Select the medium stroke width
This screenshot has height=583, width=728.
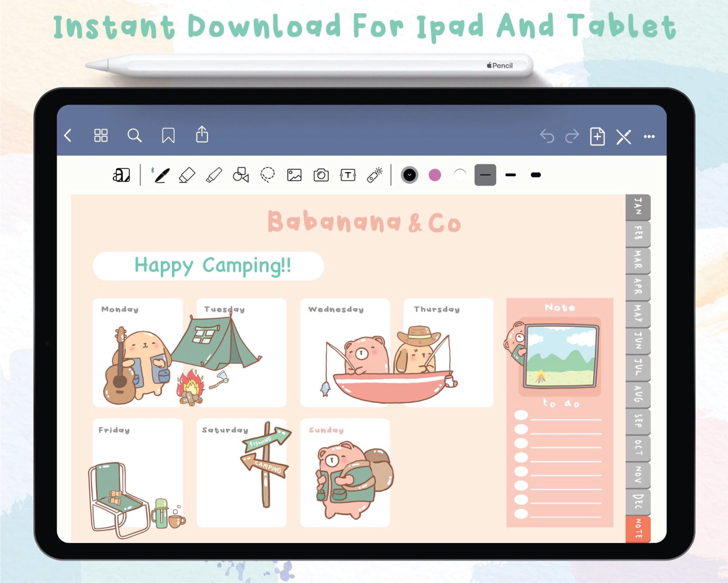point(510,175)
